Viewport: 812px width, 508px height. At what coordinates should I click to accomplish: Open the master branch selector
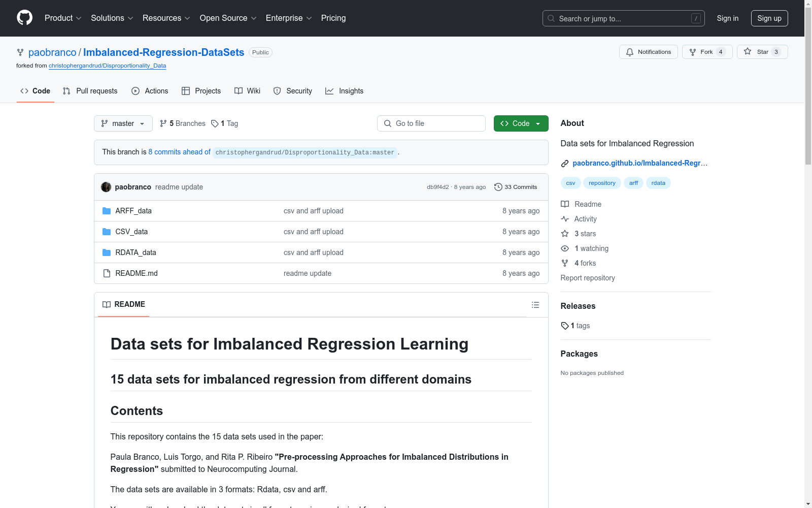(x=123, y=123)
